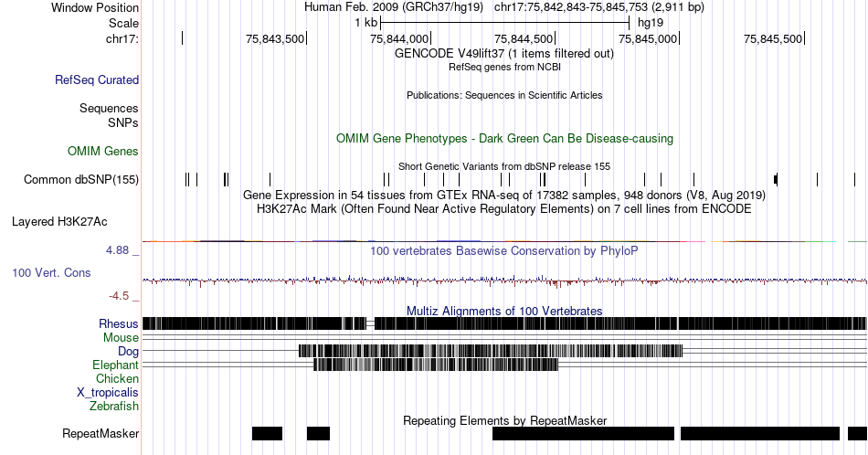Click the GTEx Gene Expression track title
Image resolution: width=868 pixels, height=455 pixels.
pyautogui.click(x=504, y=195)
